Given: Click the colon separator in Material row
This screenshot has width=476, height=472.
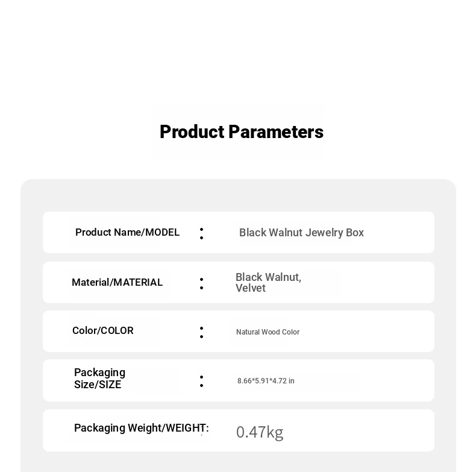Looking at the screenshot, I should (202, 284).
